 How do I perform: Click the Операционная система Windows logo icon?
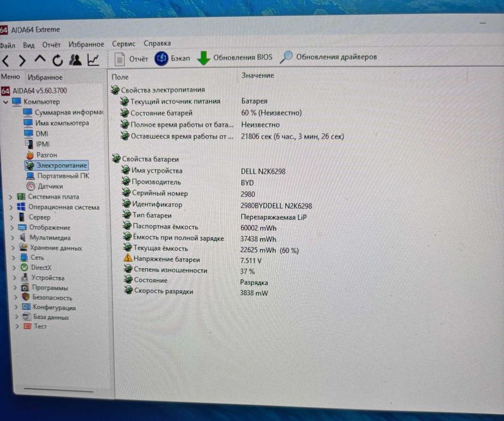pyautogui.click(x=21, y=207)
